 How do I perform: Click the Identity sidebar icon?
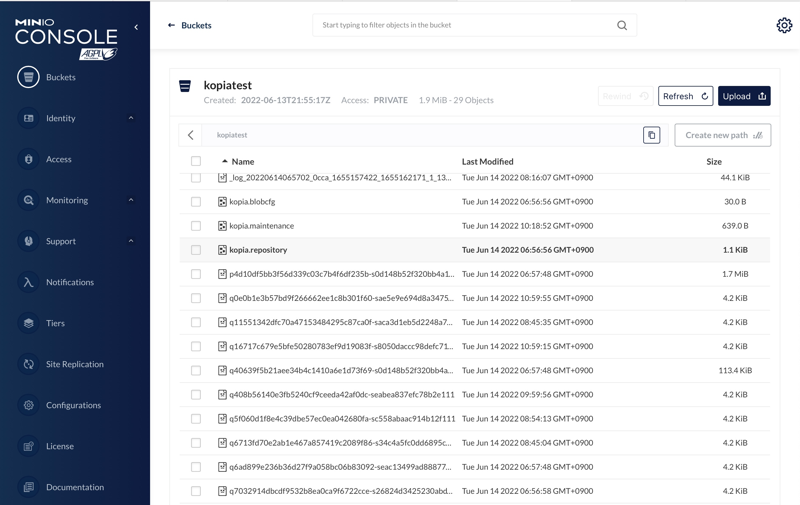pyautogui.click(x=28, y=118)
